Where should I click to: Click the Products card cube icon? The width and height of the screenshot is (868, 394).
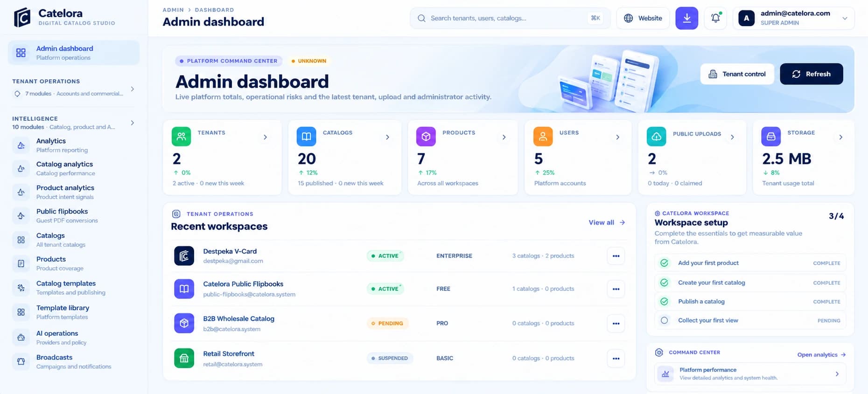(426, 137)
